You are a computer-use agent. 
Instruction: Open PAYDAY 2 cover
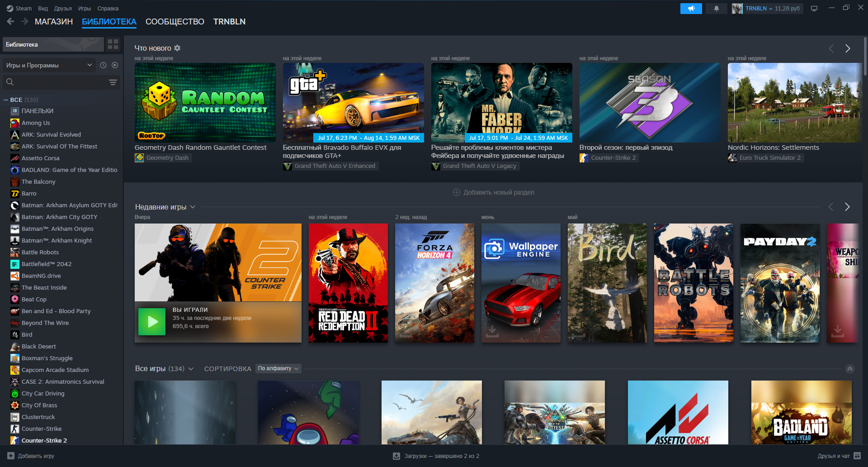(x=780, y=283)
